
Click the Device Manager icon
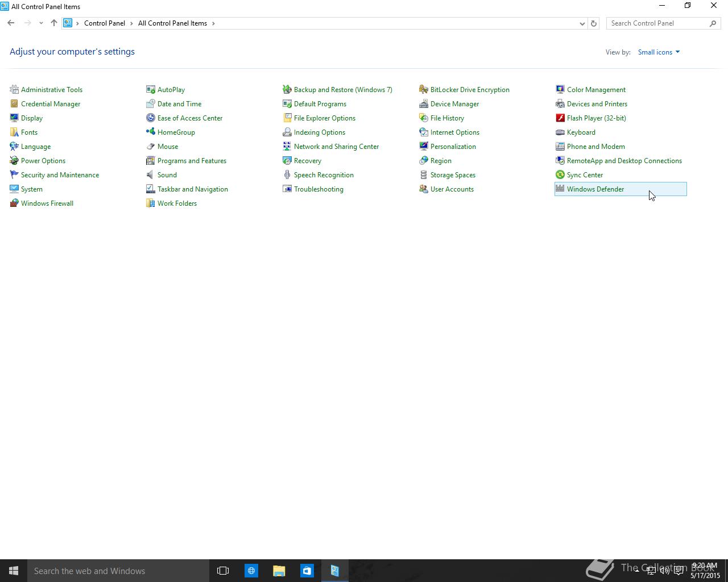coord(424,103)
